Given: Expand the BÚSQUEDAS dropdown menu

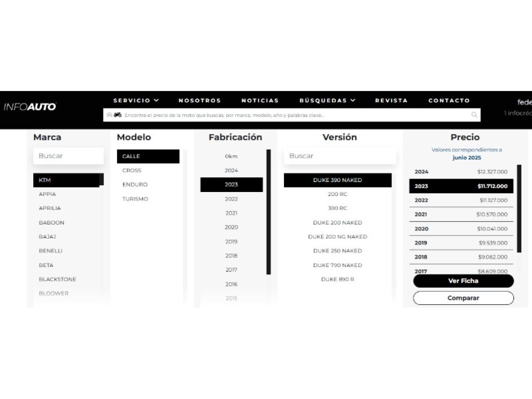Looking at the screenshot, I should 328,101.
